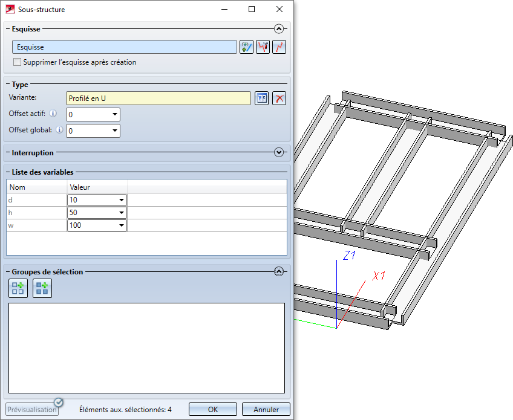Viewport: 513px width, 420px height.
Task: Click info icon next to Offset global
Action: coord(59,130)
